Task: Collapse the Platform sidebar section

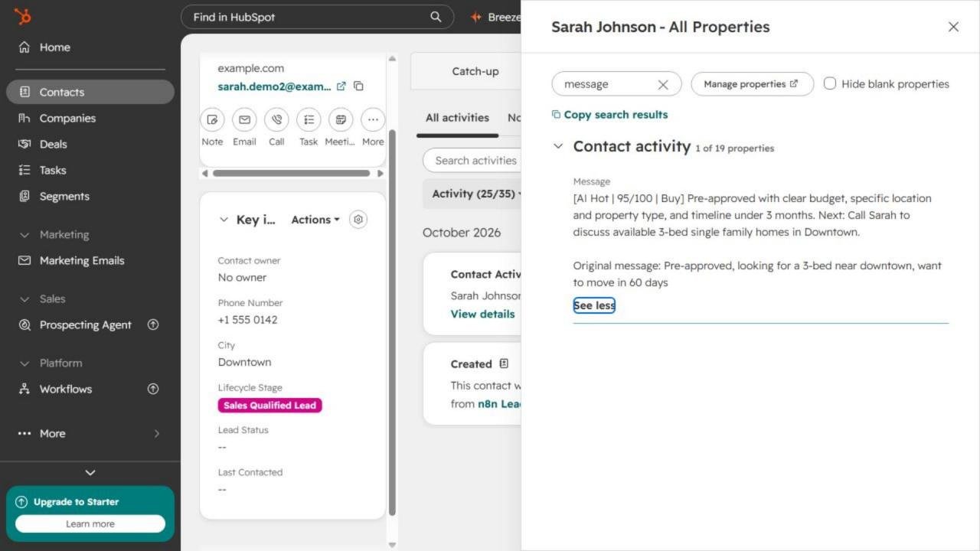Action: click(24, 364)
